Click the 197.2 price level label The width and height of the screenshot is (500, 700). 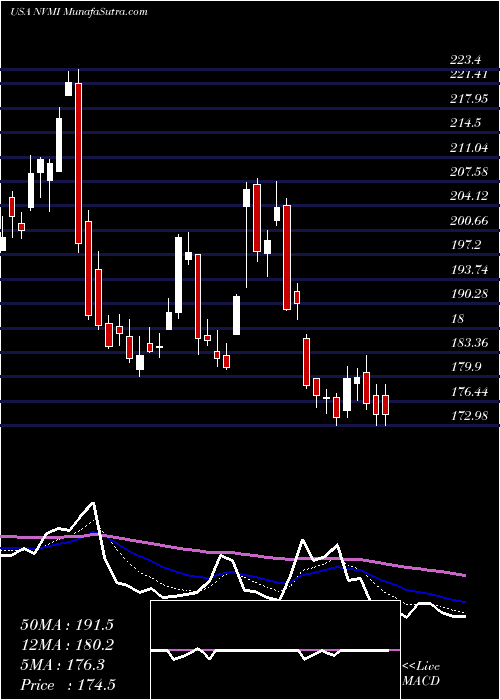[x=465, y=244]
